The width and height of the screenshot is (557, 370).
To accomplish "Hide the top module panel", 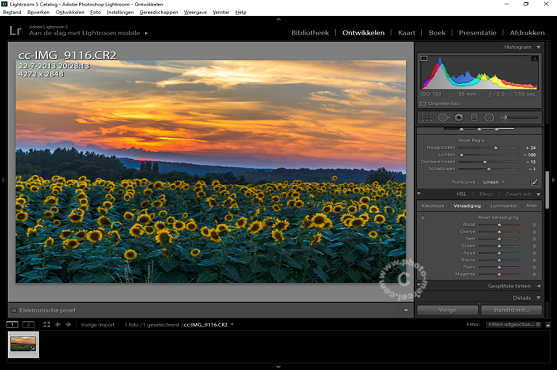I will pos(278,19).
